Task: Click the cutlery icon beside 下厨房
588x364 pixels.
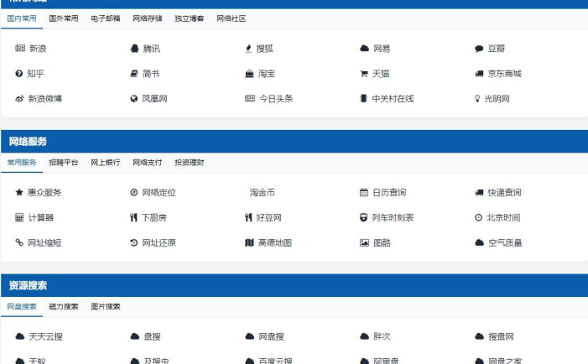Action: 133,217
